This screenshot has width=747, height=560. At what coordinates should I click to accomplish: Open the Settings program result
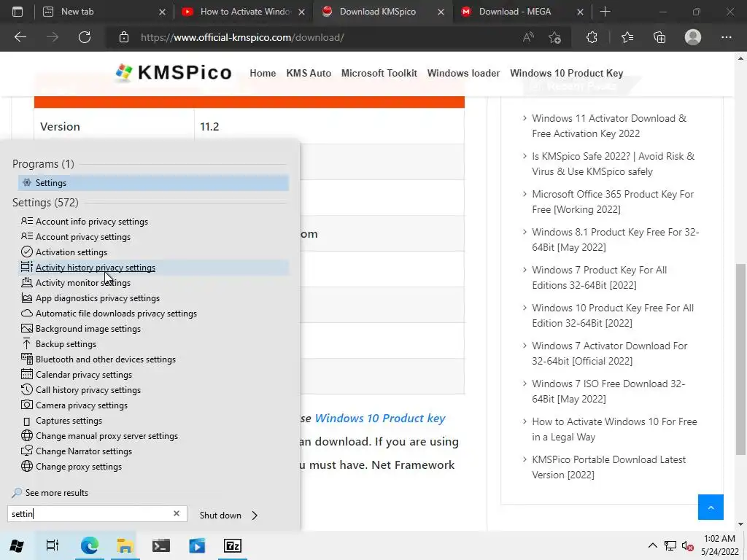(153, 183)
